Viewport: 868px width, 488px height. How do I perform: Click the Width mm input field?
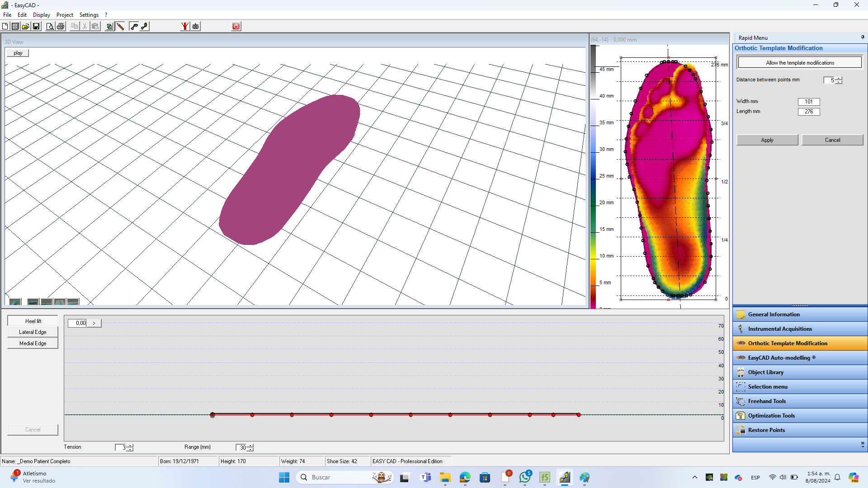point(808,102)
